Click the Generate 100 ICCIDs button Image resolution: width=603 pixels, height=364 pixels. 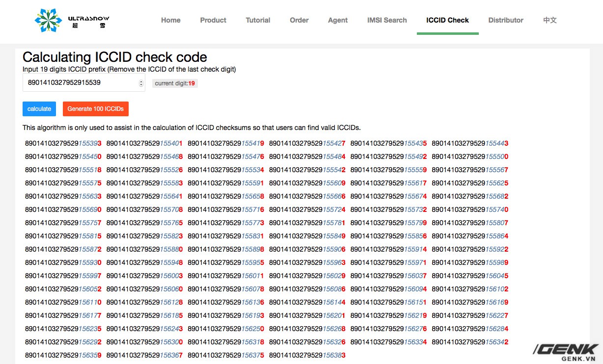(96, 109)
